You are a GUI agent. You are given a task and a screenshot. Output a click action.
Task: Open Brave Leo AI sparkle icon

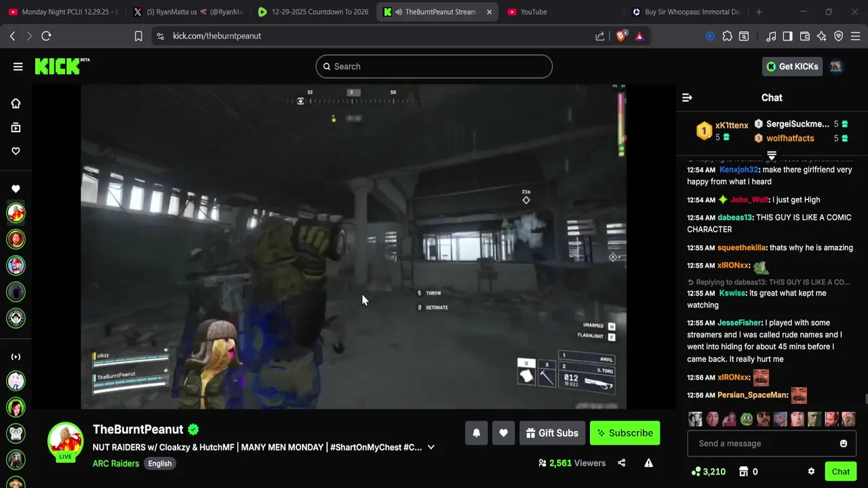[822, 36]
